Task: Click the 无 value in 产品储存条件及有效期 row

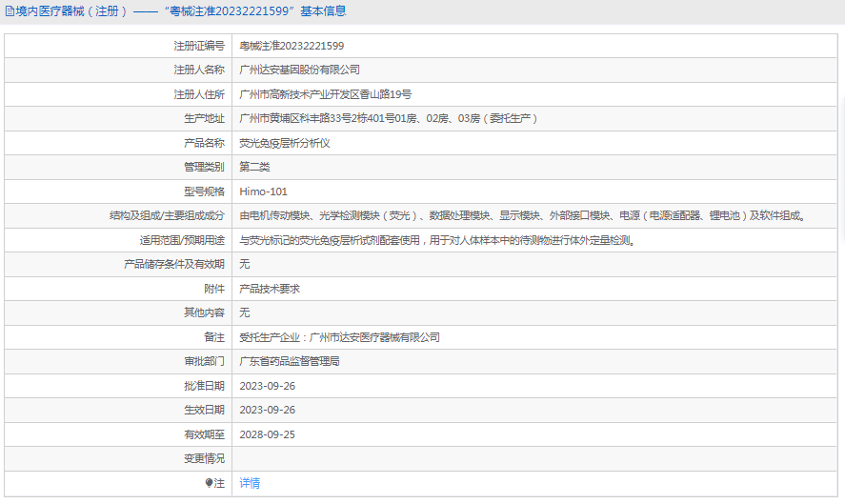Action: (x=245, y=264)
